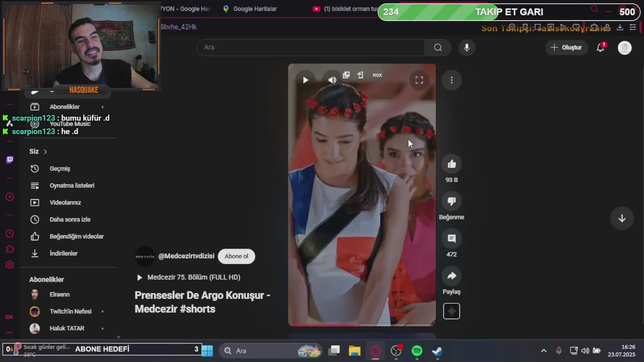Open Spotify from the taskbar
Image resolution: width=644 pixels, height=362 pixels.
pos(417,350)
